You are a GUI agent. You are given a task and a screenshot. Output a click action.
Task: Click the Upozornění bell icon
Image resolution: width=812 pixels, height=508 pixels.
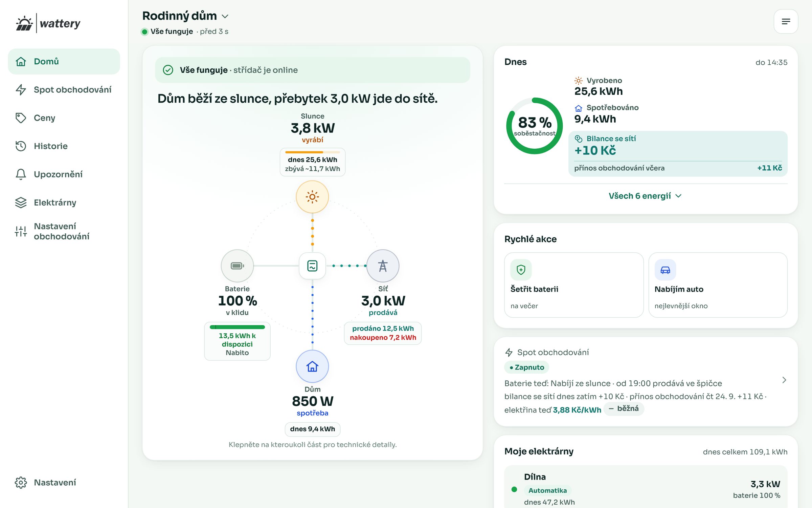[21, 174]
